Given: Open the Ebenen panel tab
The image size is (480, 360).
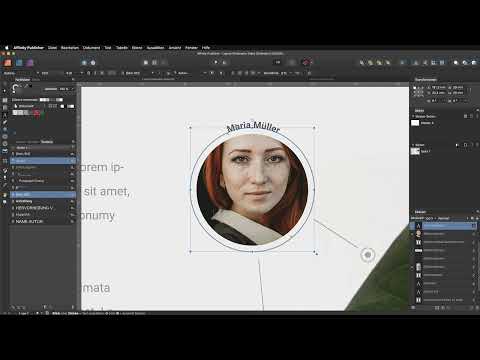Looking at the screenshot, I should 420,212.
